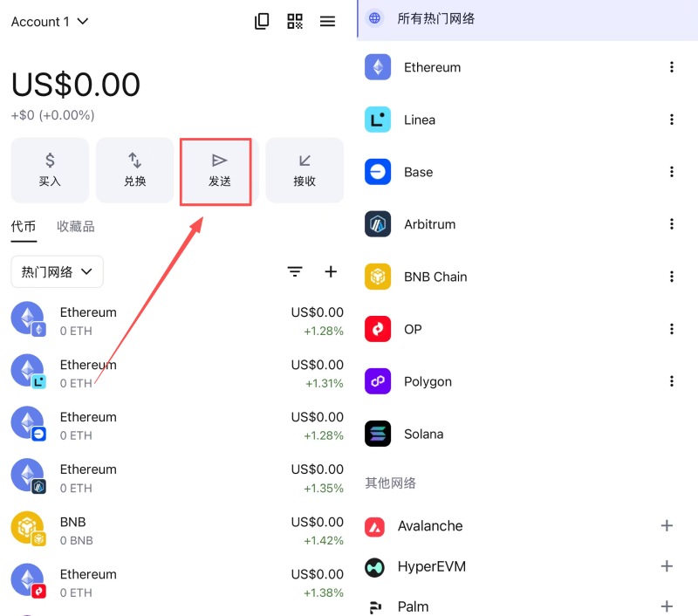Image resolution: width=698 pixels, height=616 pixels.
Task: Open Ethereum token with +1.28% on mainnet
Action: [177, 321]
